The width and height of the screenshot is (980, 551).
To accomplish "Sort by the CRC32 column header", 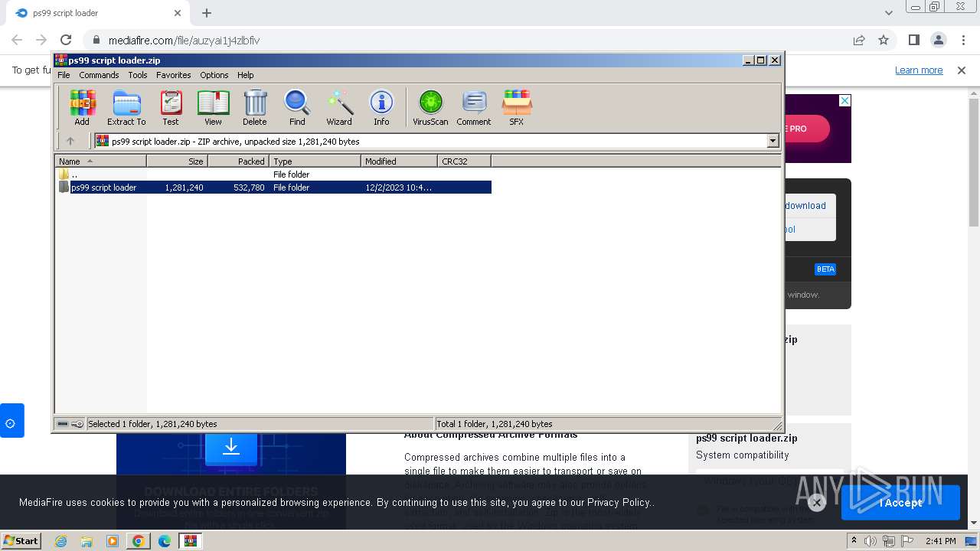I will (x=464, y=161).
